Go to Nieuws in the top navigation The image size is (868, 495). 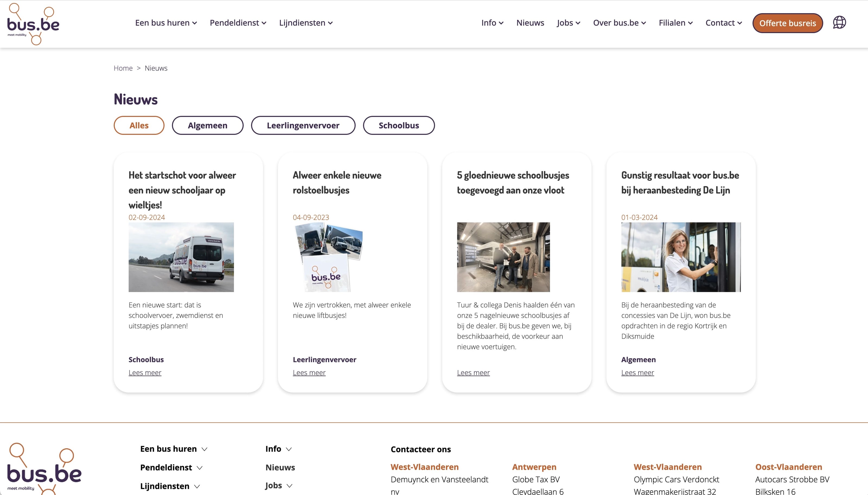[530, 23]
